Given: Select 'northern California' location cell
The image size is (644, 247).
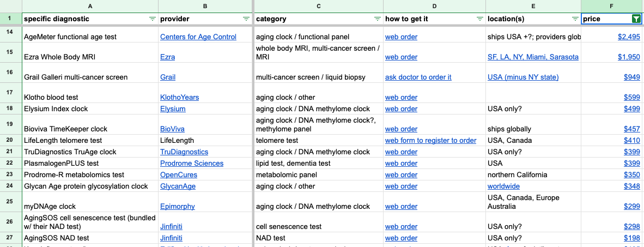Looking at the screenshot, I should pyautogui.click(x=533, y=175).
